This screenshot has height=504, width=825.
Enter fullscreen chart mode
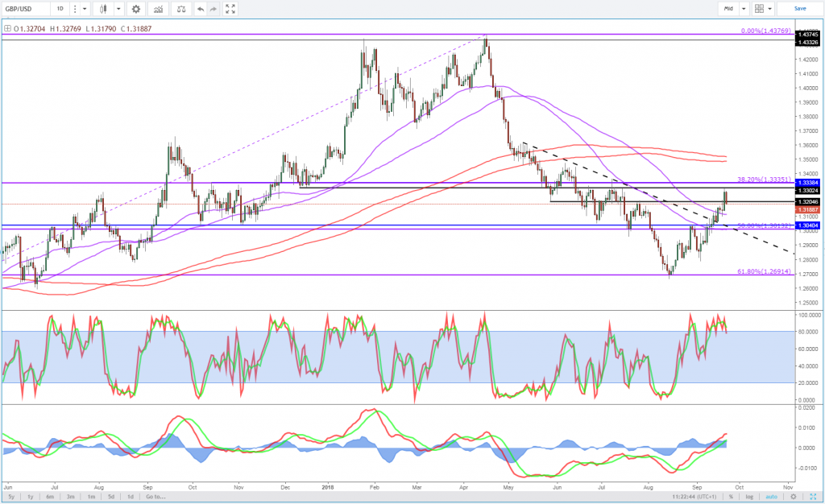[x=230, y=9]
